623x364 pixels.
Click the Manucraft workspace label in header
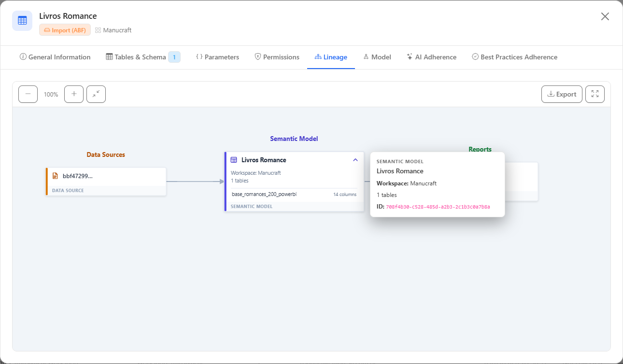tap(113, 30)
